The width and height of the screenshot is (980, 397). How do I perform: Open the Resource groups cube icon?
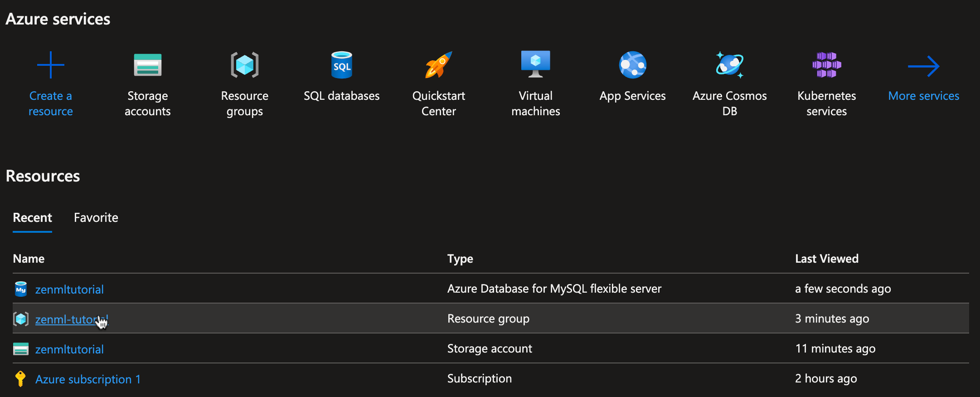tap(245, 65)
